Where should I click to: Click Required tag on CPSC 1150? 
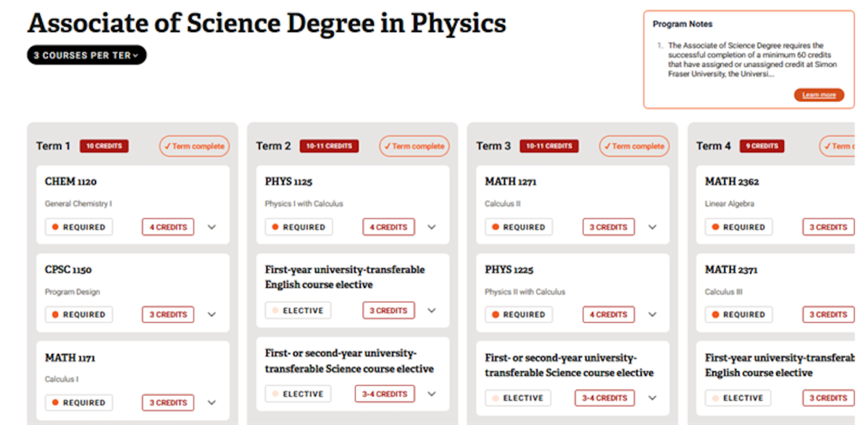point(79,315)
